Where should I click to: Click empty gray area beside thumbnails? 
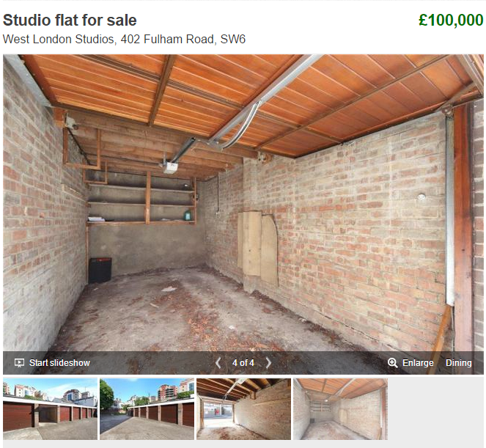435,409
